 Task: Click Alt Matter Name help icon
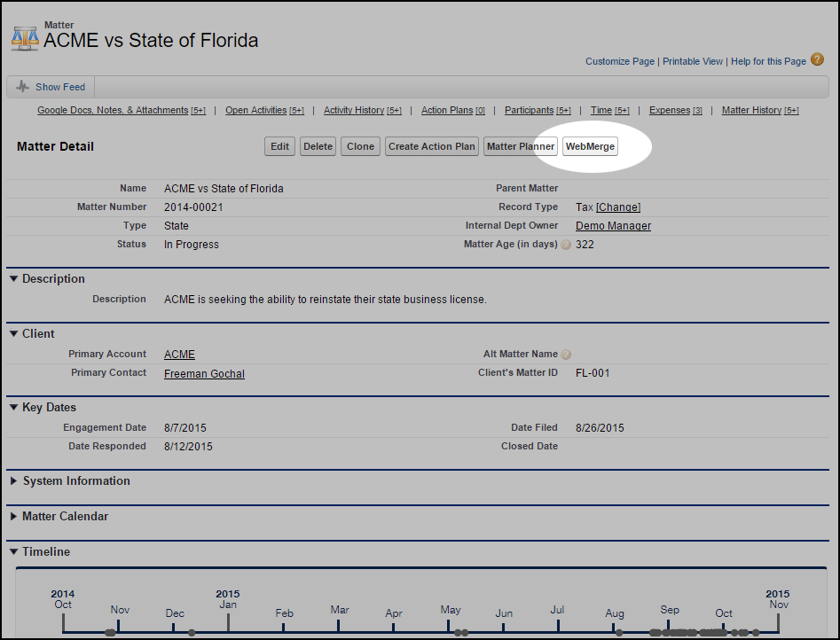coord(566,355)
